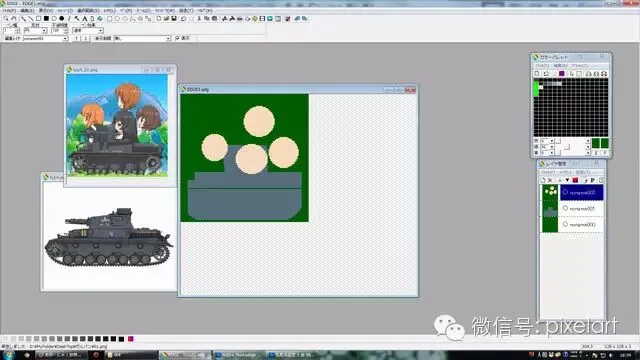This screenshot has width=640, height=360.
Task: Delete layer with red X icon
Action: (x=550, y=180)
